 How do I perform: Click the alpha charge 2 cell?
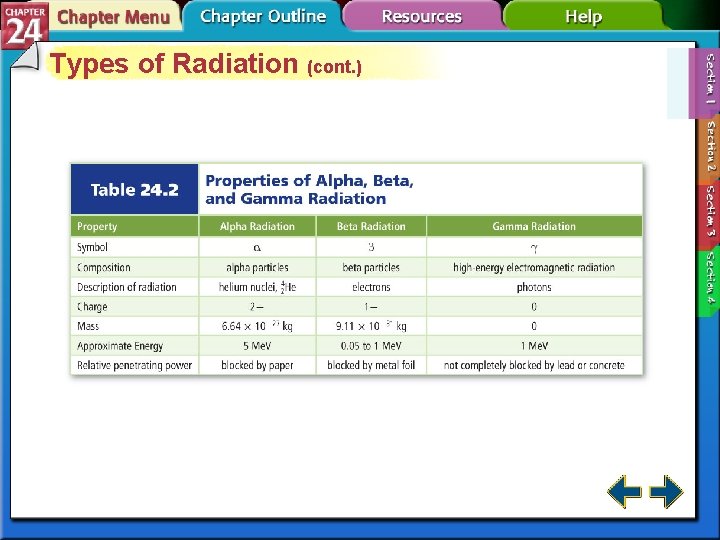point(257,306)
